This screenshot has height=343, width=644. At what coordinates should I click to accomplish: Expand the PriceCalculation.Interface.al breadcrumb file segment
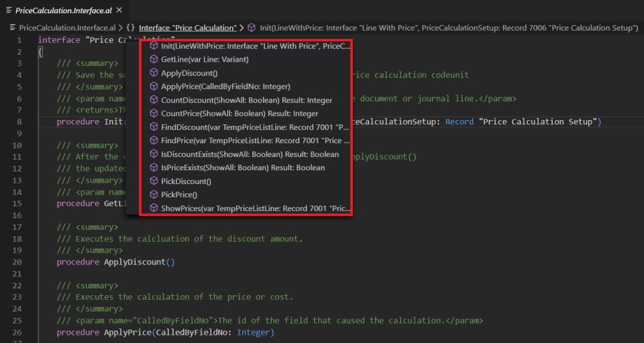pos(67,28)
